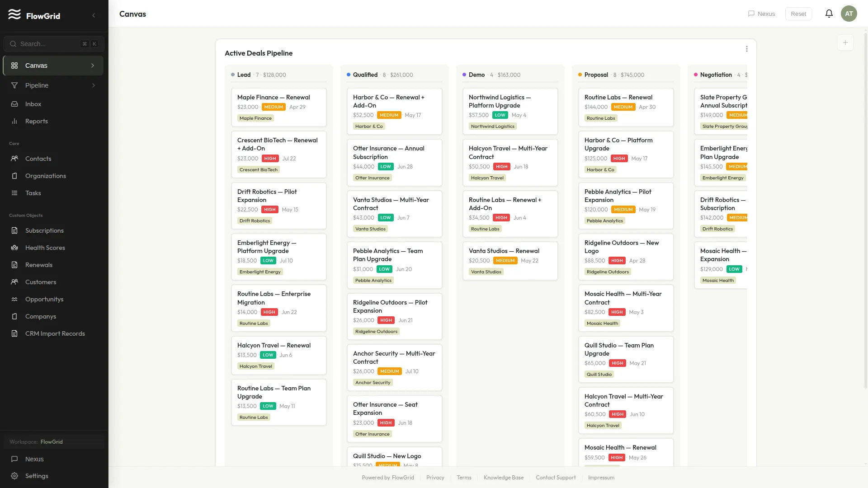Click HIGH badge on Drift Robotics — Pilot Expansion

(x=270, y=210)
